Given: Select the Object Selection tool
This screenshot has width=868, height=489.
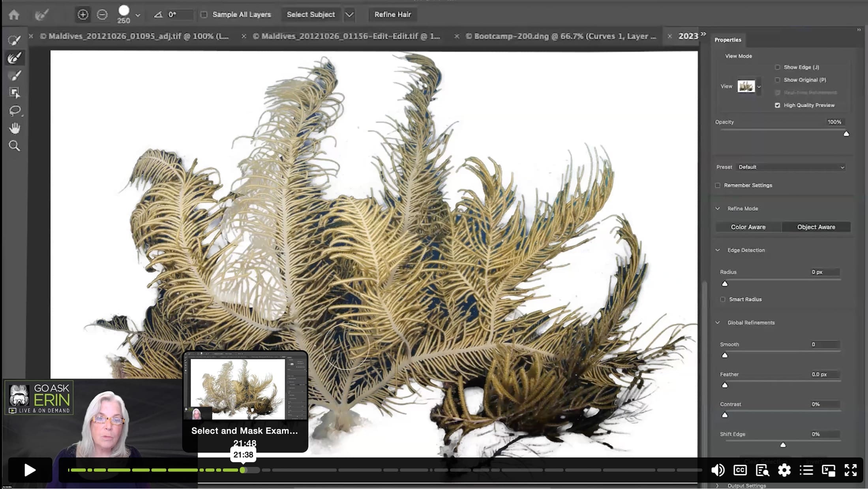Looking at the screenshot, I should [15, 93].
